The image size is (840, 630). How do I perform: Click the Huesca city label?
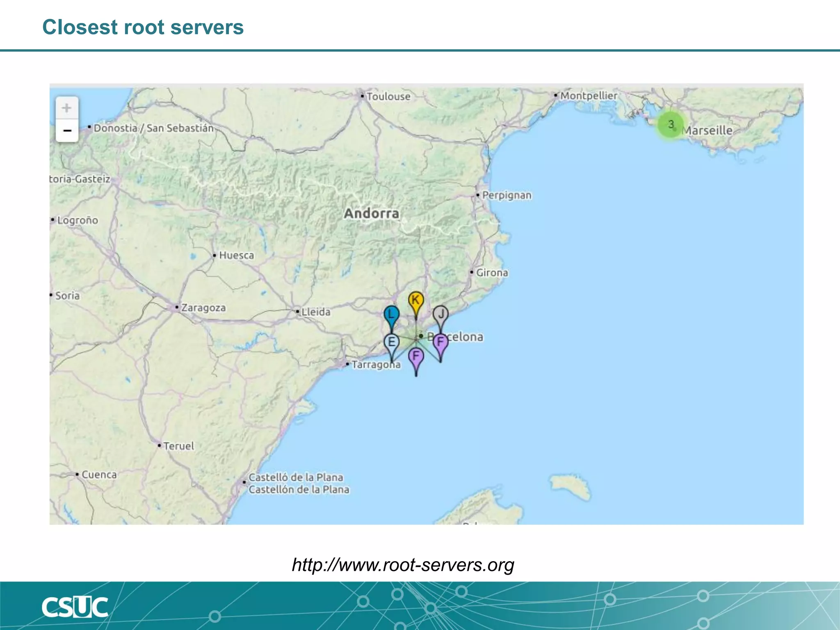click(236, 256)
